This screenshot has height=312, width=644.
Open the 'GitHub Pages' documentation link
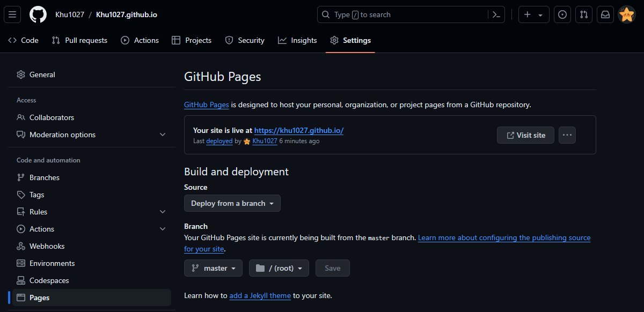click(x=207, y=105)
